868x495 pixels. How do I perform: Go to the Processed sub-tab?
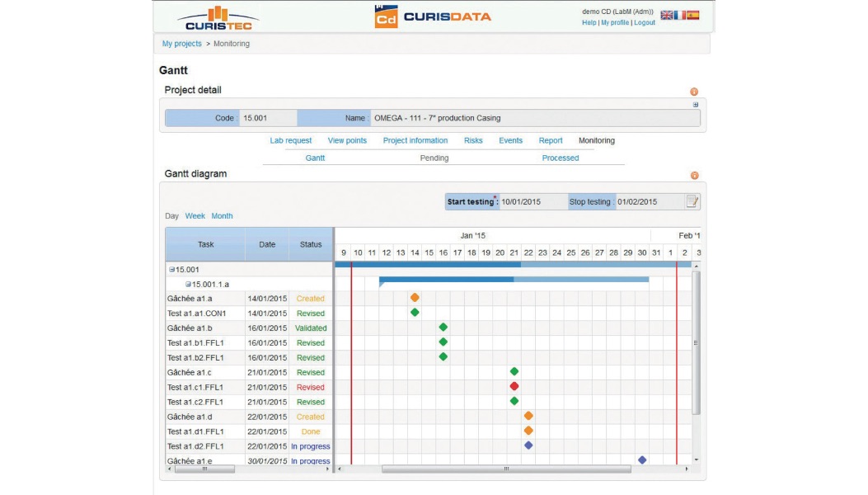561,158
